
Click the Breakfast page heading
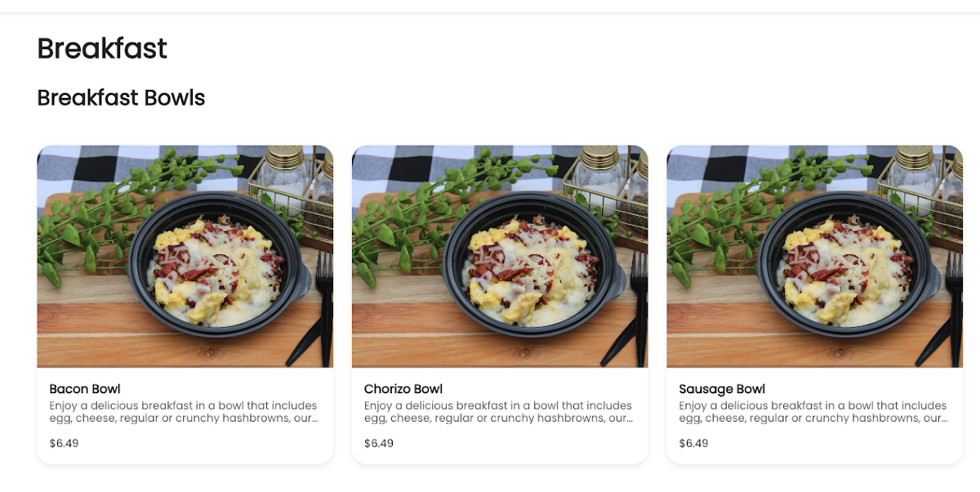(x=102, y=49)
